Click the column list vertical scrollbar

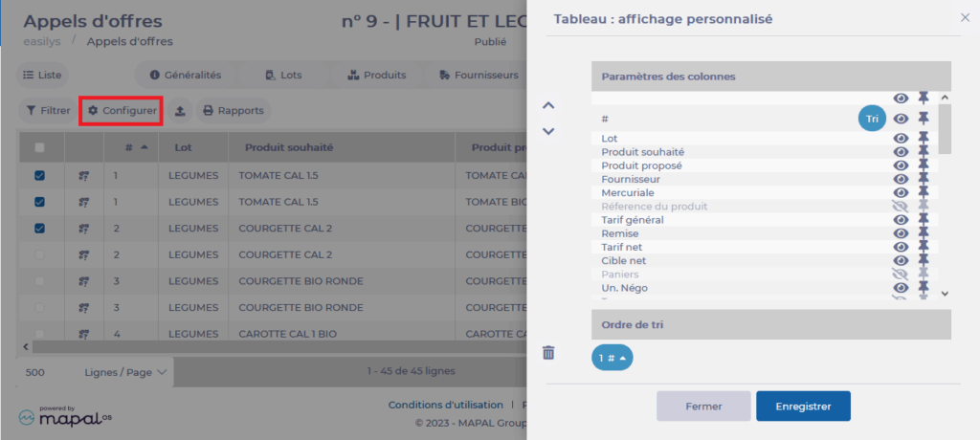click(945, 191)
